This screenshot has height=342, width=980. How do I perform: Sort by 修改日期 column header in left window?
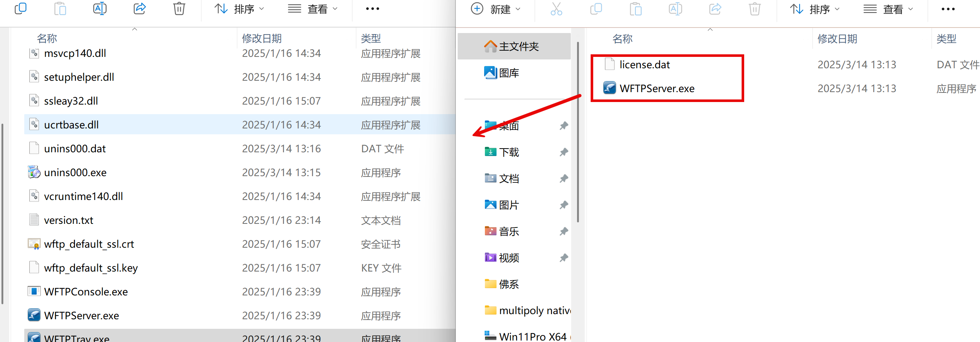click(262, 38)
